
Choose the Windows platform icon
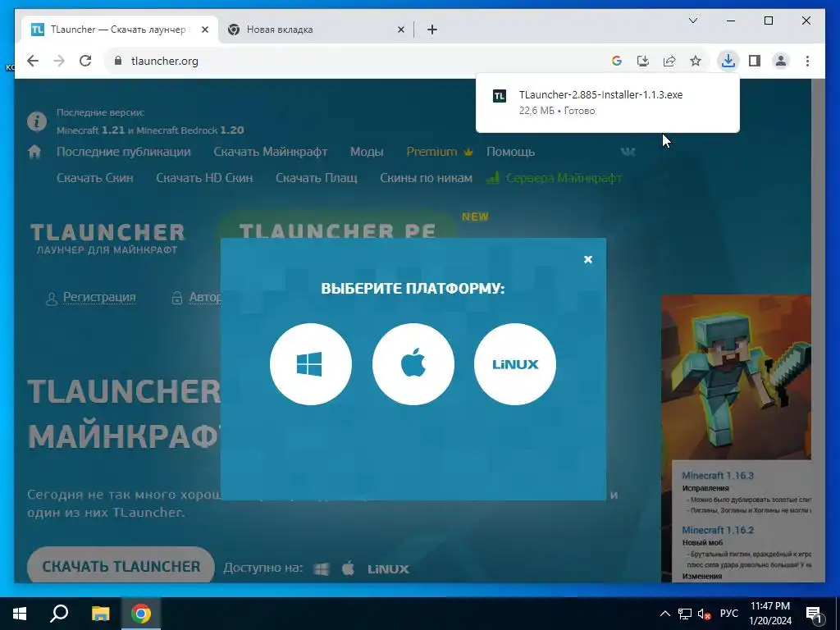point(311,364)
